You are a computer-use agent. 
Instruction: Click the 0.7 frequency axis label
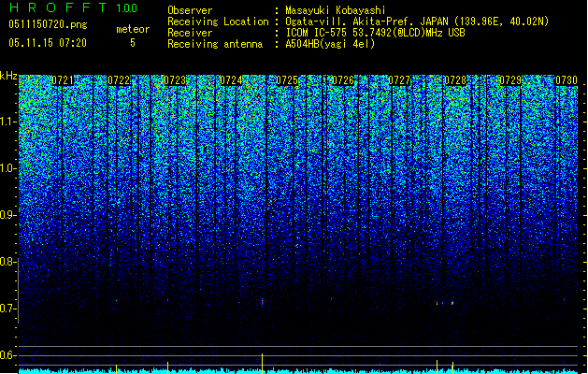[8, 309]
